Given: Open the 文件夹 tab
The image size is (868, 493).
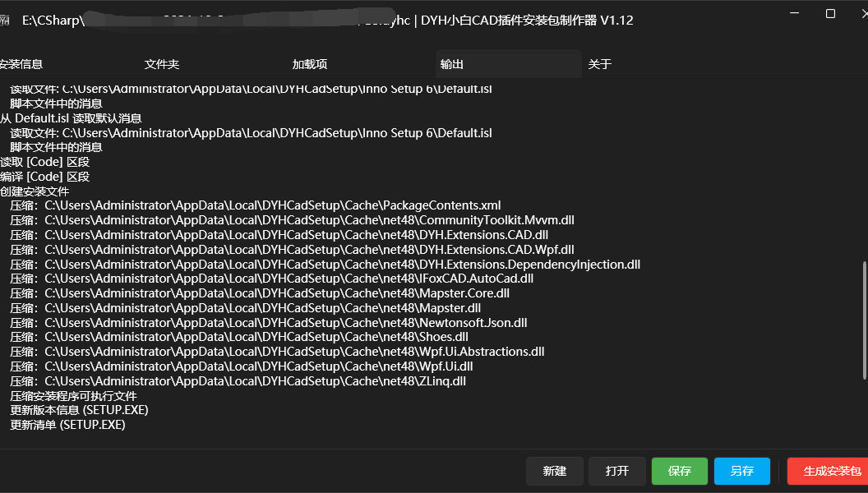Looking at the screenshot, I should pyautogui.click(x=162, y=64).
